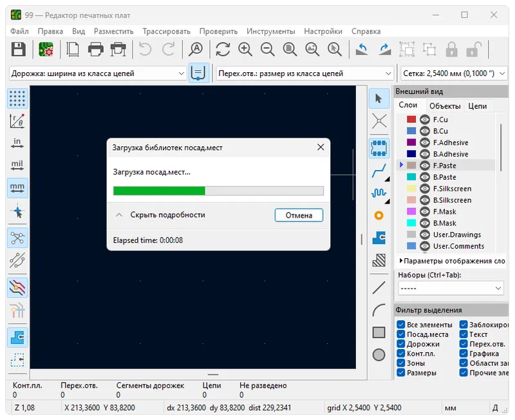The height and width of the screenshot is (420, 515).
Task: Hide the F.Adhesive layer eye
Action: 425,142
